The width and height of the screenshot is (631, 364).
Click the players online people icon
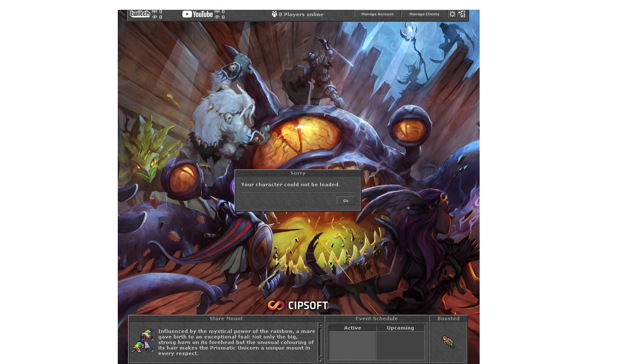point(274,14)
